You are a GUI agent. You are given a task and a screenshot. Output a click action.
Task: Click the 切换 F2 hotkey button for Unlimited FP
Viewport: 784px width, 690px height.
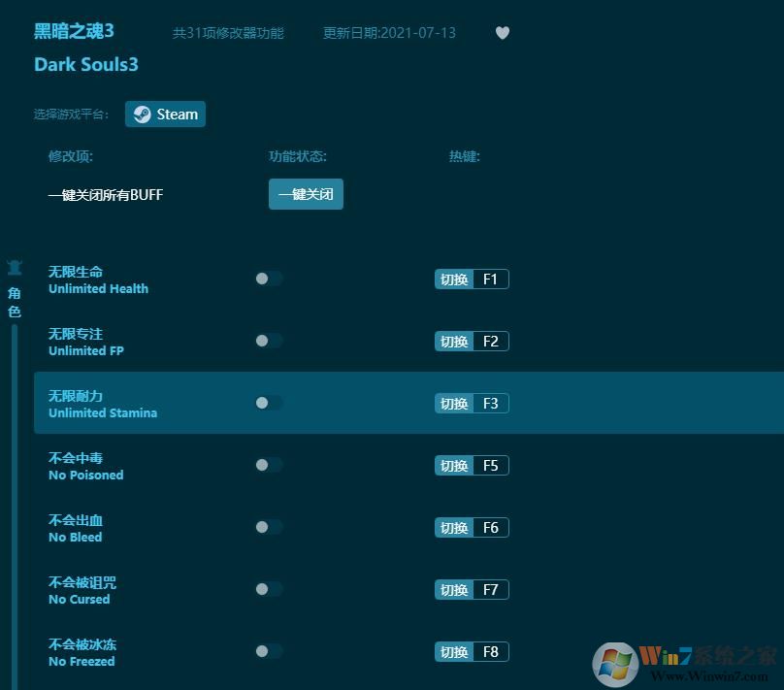pos(472,341)
